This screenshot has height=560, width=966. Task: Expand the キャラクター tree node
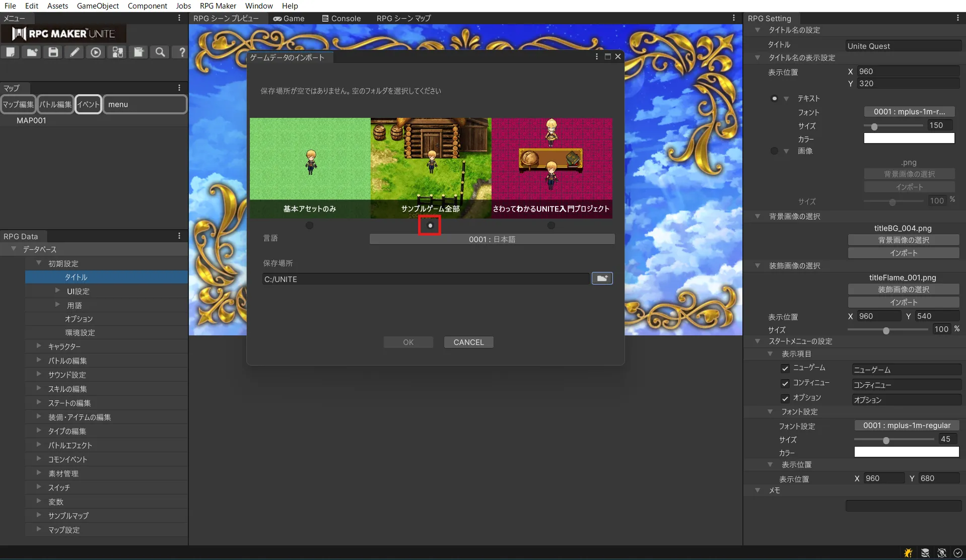pyautogui.click(x=39, y=346)
